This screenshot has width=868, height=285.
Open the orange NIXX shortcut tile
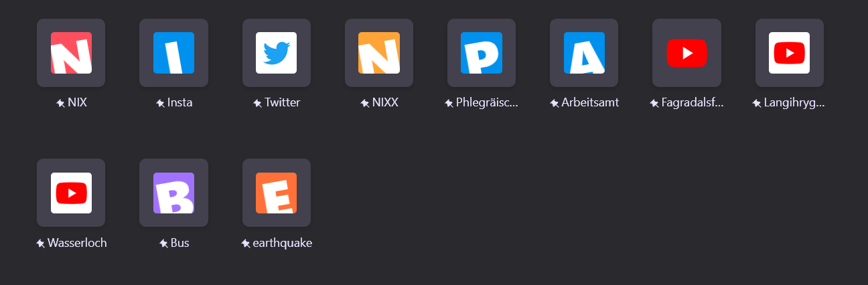pos(379,53)
